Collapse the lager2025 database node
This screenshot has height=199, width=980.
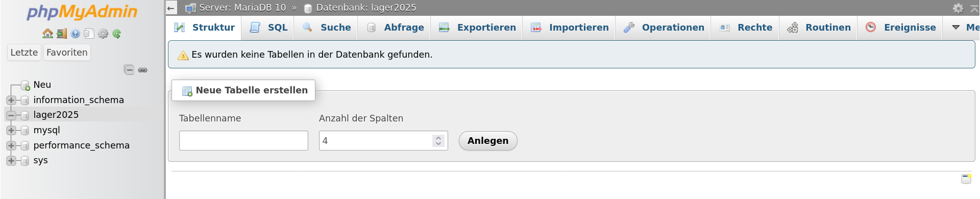pos(11,115)
